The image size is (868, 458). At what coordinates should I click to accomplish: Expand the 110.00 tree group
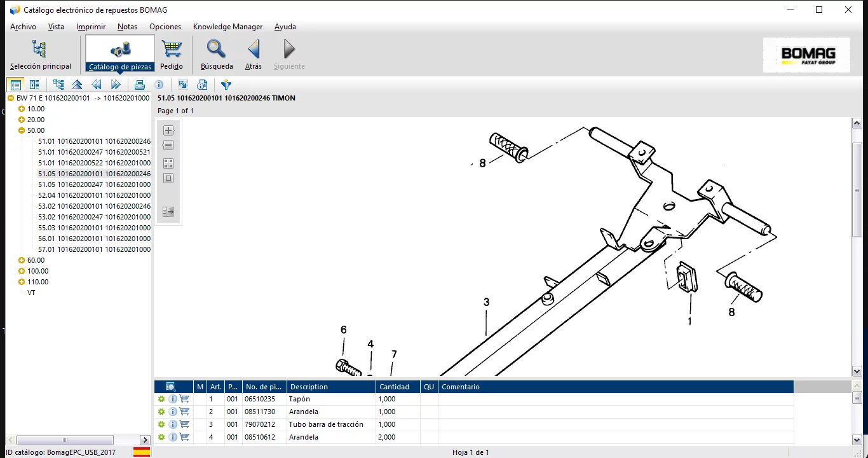22,282
